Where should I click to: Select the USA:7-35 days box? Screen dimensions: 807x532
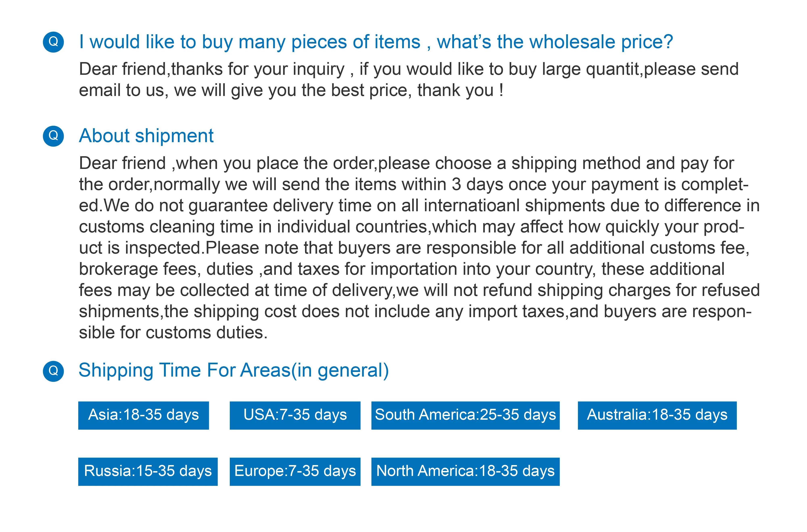pyautogui.click(x=295, y=415)
